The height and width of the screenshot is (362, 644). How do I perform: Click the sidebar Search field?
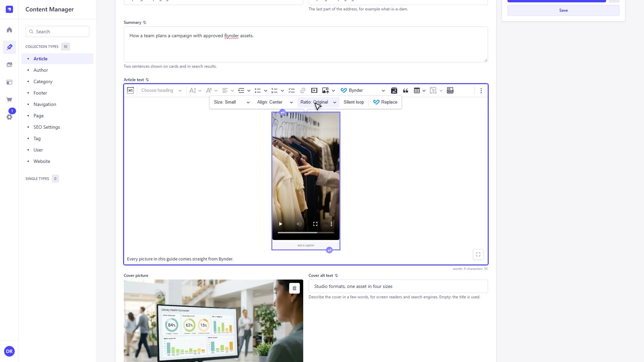(57, 32)
